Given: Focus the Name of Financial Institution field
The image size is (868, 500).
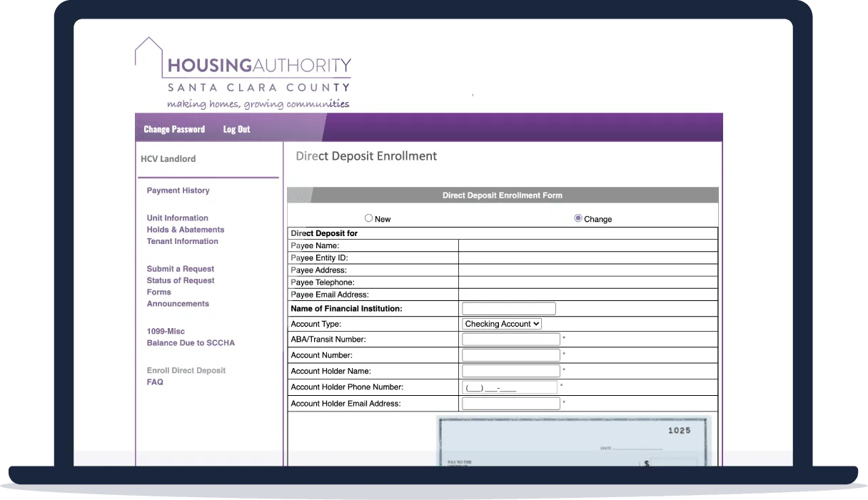Looking at the screenshot, I should pyautogui.click(x=508, y=309).
